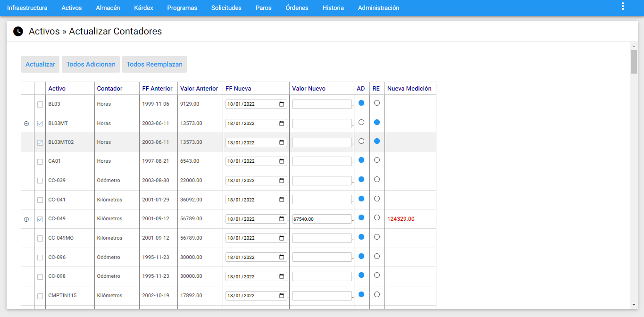Click the Valor Nuevo field for BL03
The image size is (644, 317).
pos(322,104)
